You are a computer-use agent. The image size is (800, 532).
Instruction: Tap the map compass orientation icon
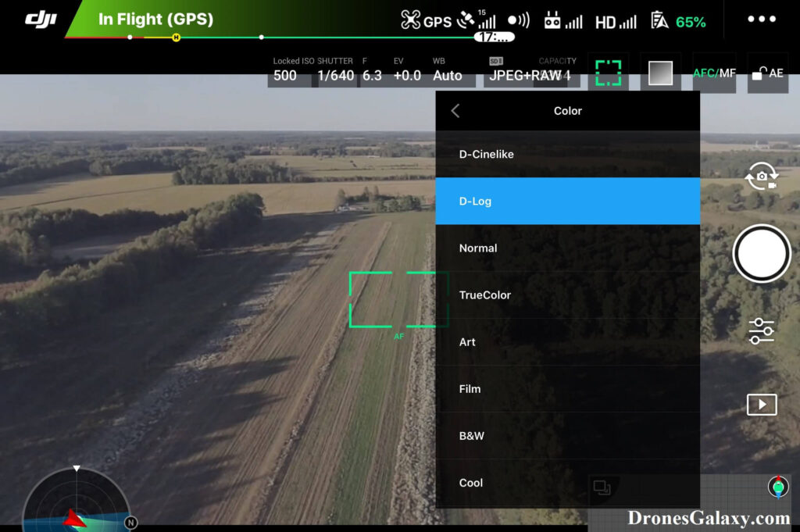click(x=778, y=487)
